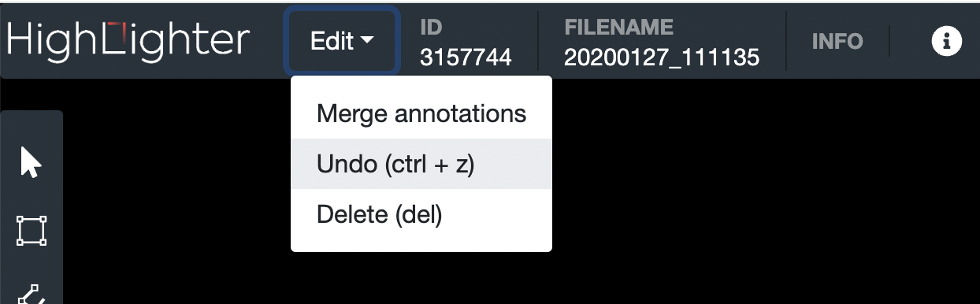Select Undo (ctrl + z) menu entry
The image size is (980, 304).
(421, 164)
